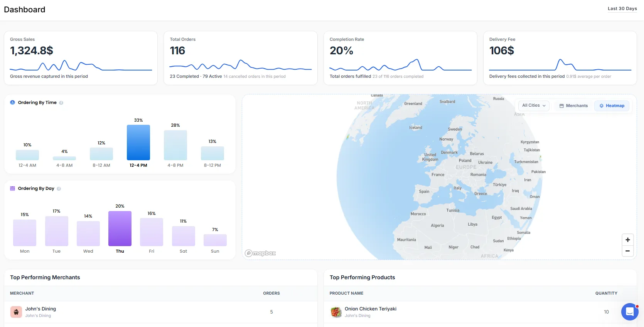
Task: Select the 4-8 PM bar
Action: [x=175, y=145]
